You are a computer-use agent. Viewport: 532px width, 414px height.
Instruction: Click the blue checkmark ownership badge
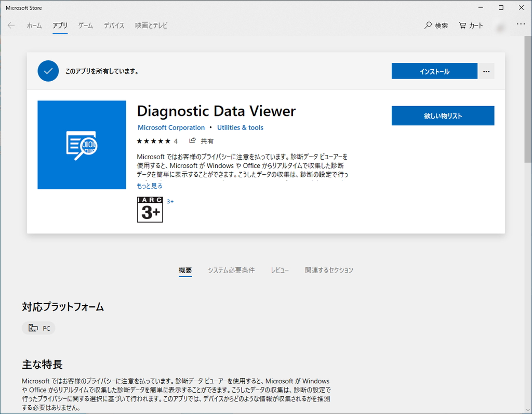click(x=48, y=71)
